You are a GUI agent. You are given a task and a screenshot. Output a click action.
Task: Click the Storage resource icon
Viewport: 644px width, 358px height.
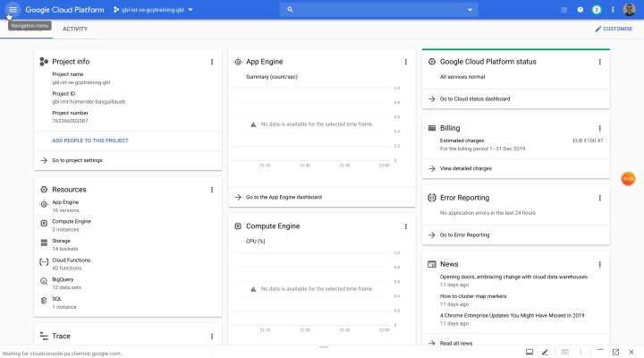[x=44, y=243]
